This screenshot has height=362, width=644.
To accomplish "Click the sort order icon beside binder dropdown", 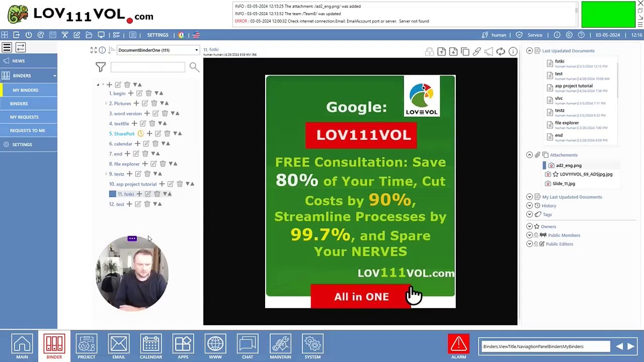I will click(x=112, y=50).
